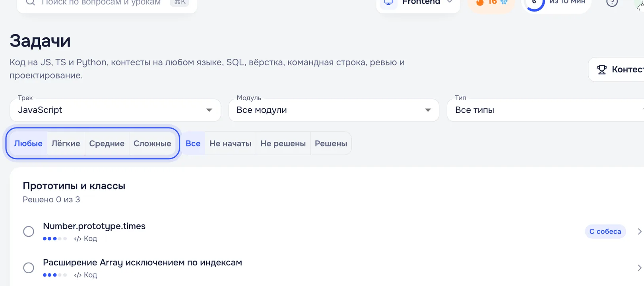
Task: Click the monitor icon beside Frontend
Action: (388, 3)
